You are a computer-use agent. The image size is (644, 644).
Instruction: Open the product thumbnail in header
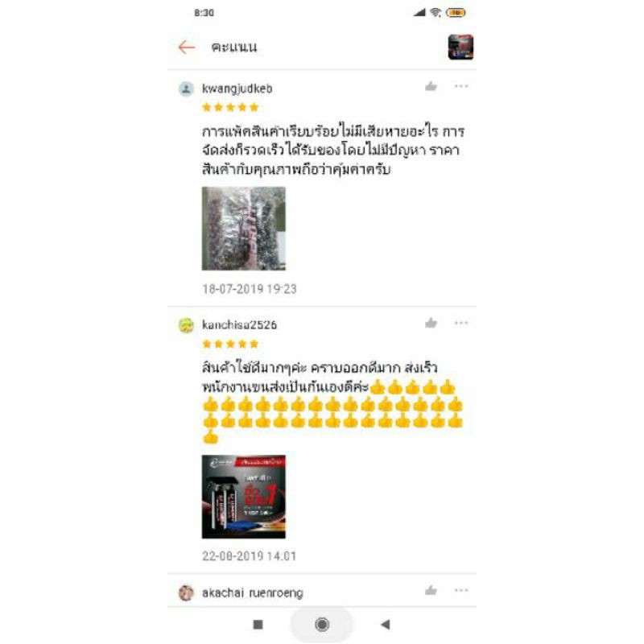click(460, 47)
